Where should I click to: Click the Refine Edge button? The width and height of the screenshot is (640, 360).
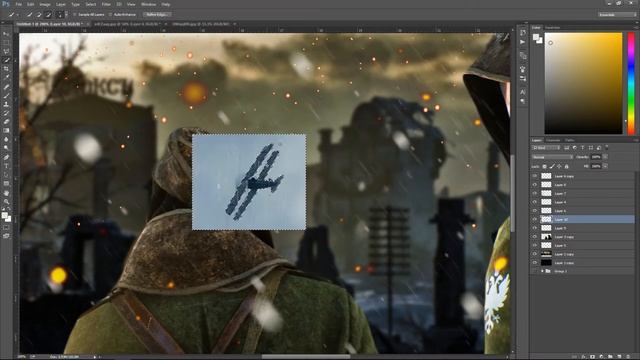157,14
